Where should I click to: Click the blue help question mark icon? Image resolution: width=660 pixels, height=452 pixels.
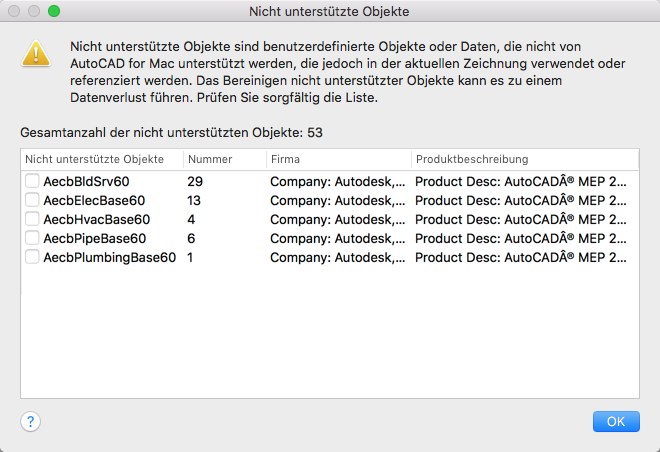[x=30, y=421]
